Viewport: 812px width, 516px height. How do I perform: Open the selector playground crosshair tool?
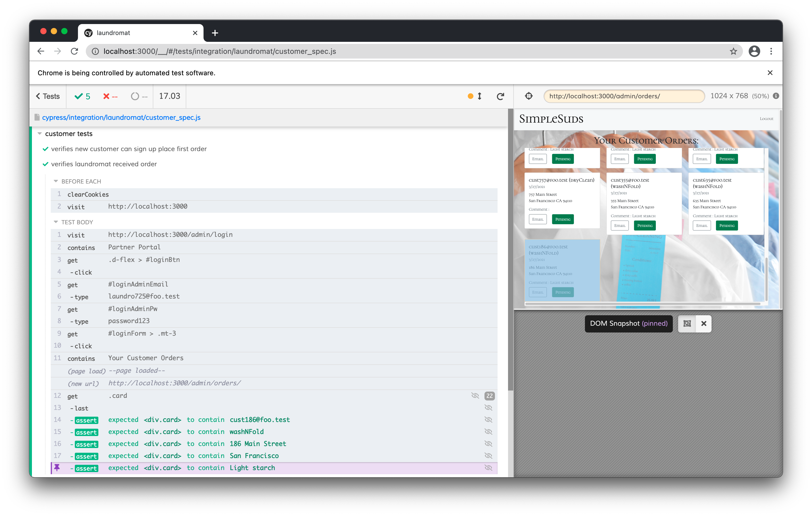click(x=529, y=96)
